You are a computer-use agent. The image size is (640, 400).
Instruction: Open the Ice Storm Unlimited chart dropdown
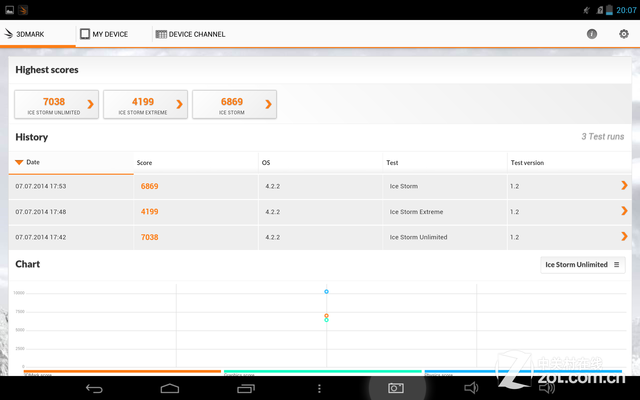[582, 264]
